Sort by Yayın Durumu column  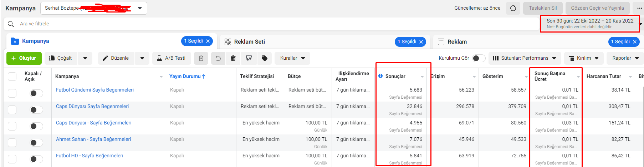[x=188, y=76]
